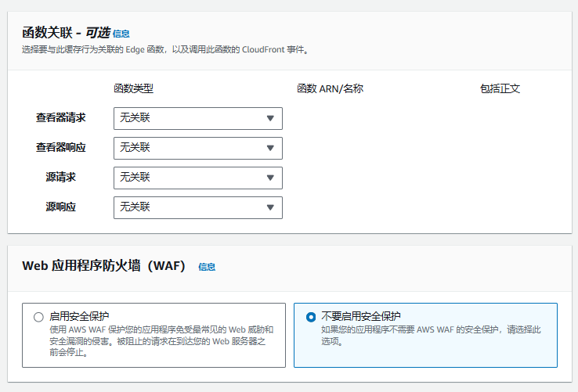Image resolution: width=578 pixels, height=392 pixels.
Task: Click the Web 应用程序防火墙 (WAF) heading
Action: 103,265
